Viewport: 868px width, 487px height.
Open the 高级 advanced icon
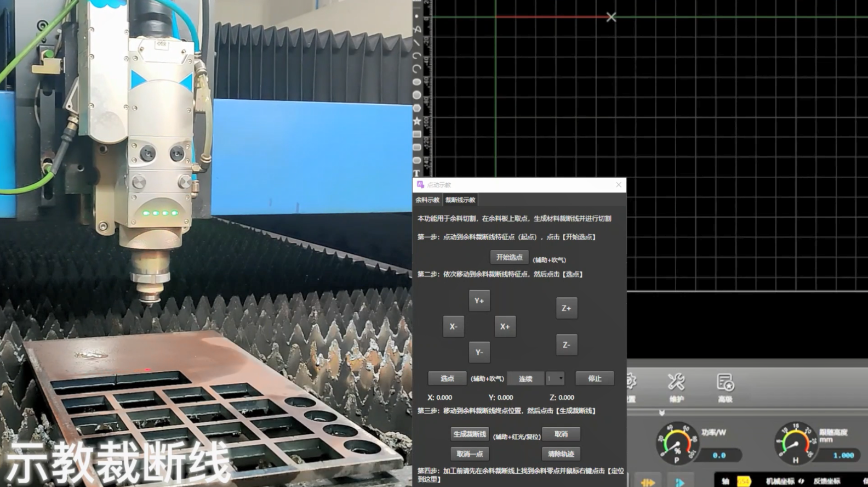tap(725, 387)
